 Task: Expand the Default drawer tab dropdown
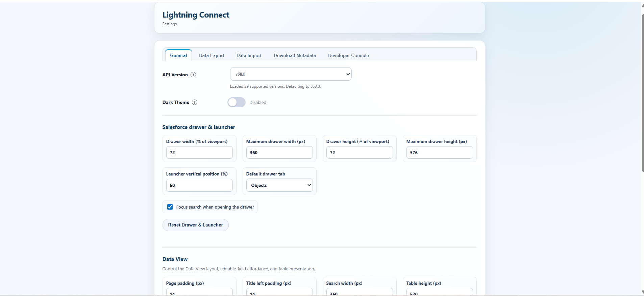pyautogui.click(x=279, y=185)
